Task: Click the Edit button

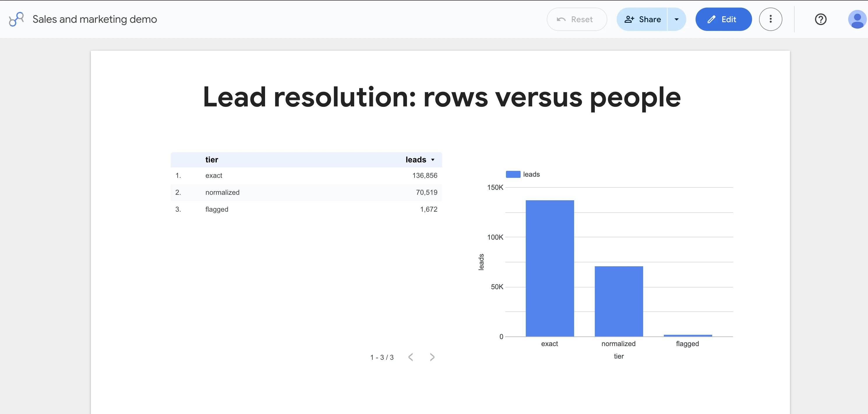Action: pos(724,19)
